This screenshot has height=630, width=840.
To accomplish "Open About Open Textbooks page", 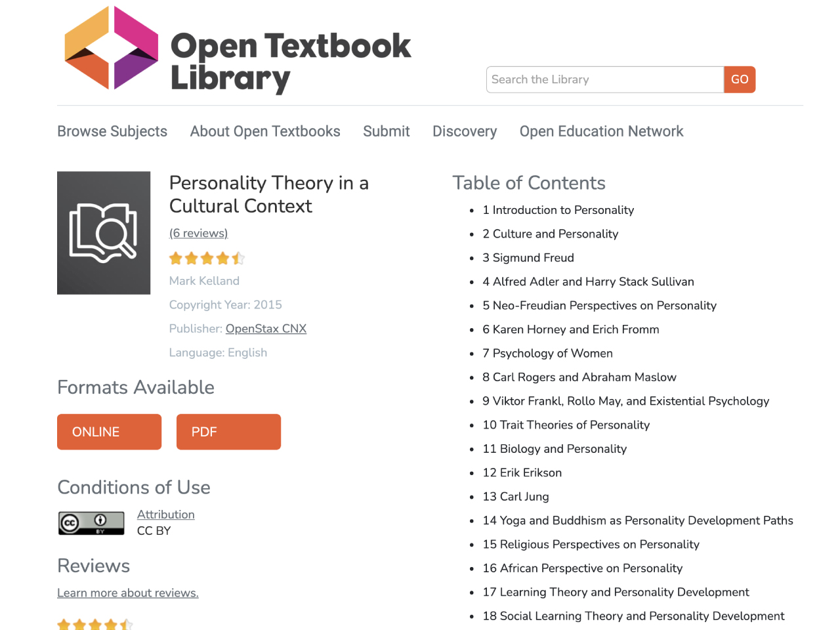I will (265, 131).
